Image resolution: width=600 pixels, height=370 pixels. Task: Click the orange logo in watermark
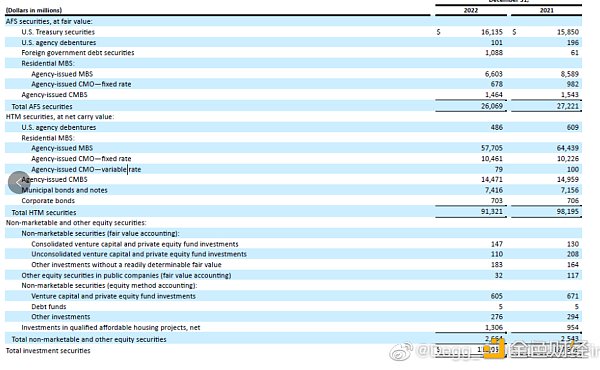tap(494, 349)
